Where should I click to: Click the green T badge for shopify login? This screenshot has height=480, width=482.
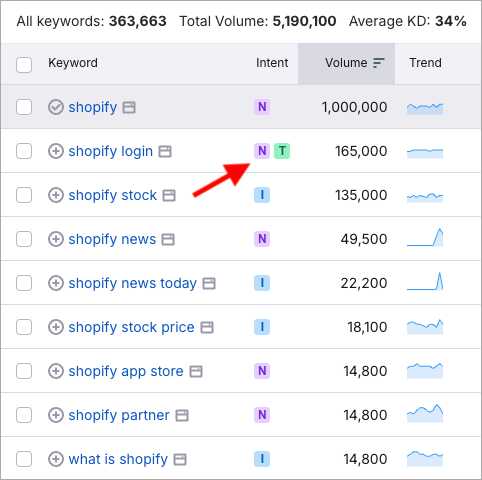282,151
